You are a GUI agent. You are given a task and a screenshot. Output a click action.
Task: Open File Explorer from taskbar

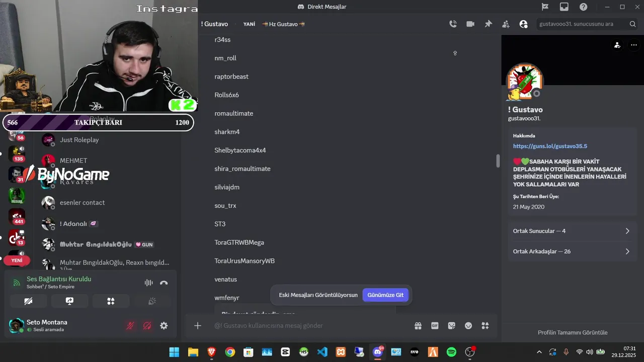pos(193,352)
